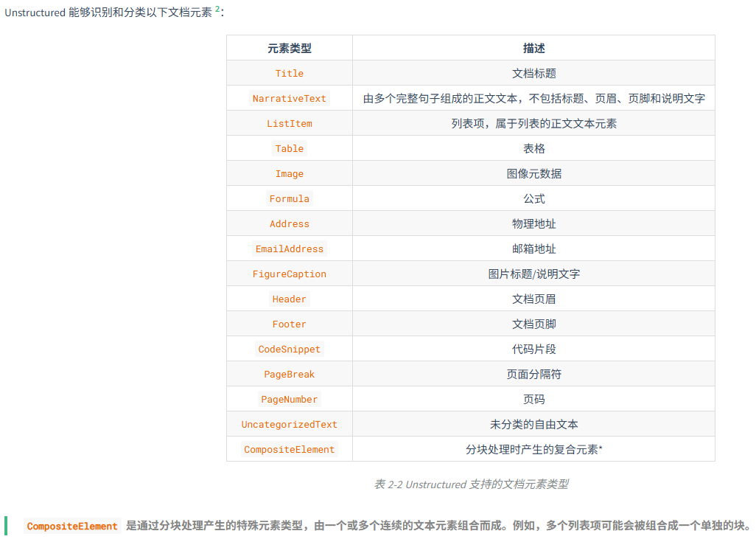Select the Formula code cell
This screenshot has height=542, width=756.
pos(290,199)
